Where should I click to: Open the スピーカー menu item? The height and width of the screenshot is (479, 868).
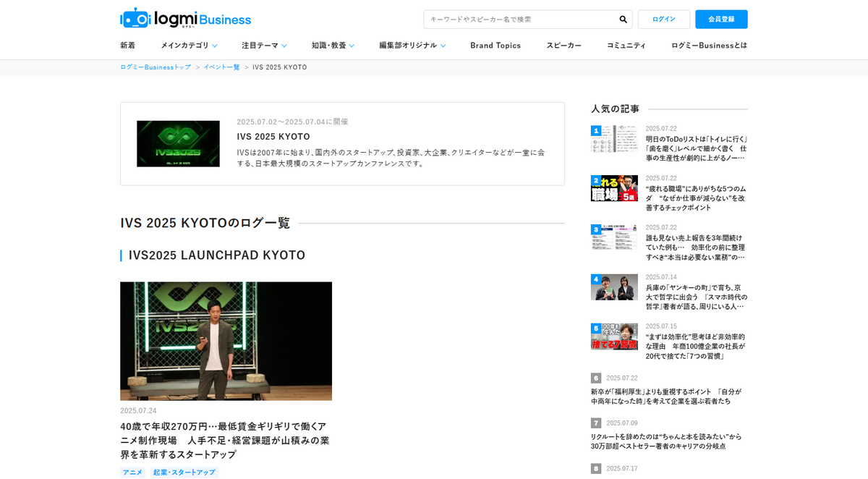563,46
